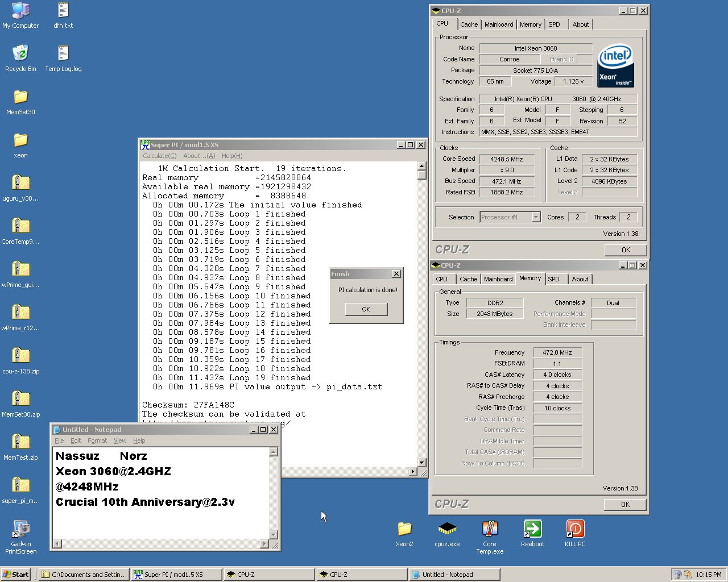Screen dimensions: 728x582
Task: Select the MemTest.zip archive icon
Action: [x=20, y=447]
